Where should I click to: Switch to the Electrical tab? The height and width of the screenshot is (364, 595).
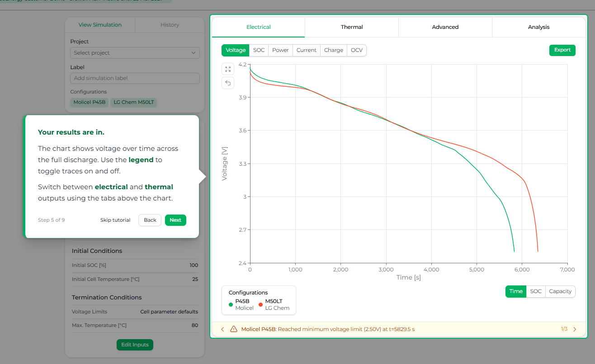pos(259,27)
